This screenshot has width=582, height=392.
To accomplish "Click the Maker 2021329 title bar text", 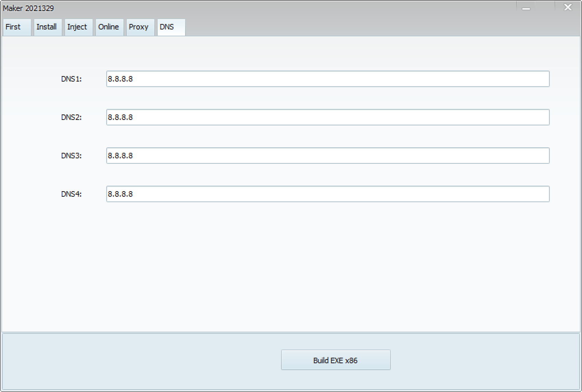I will [28, 8].
